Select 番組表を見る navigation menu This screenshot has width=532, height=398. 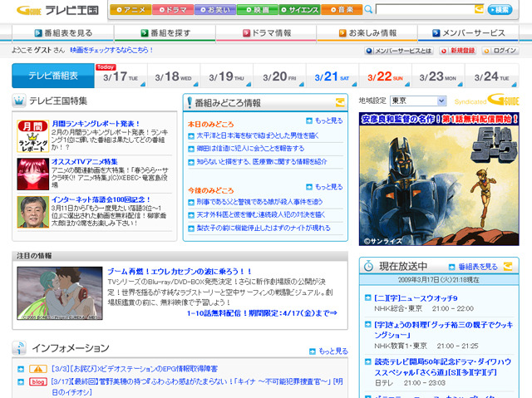(x=63, y=33)
